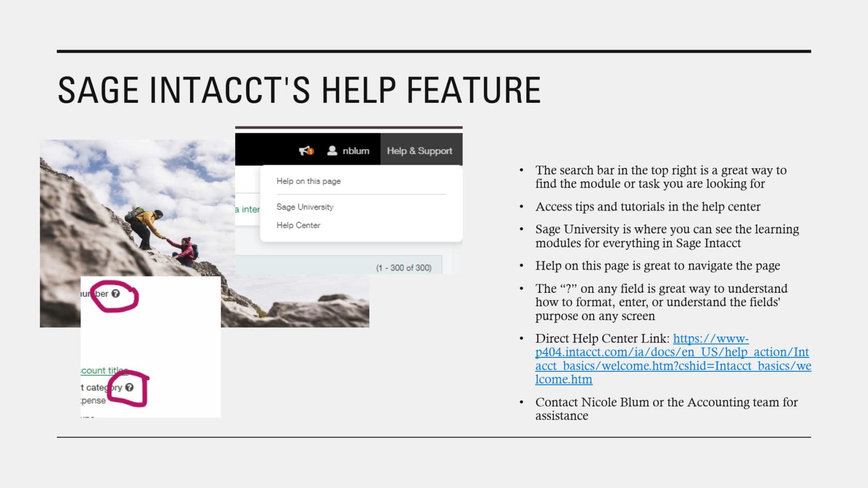
Task: Click the 1 - 300 of 300 record count
Action: coord(404,267)
